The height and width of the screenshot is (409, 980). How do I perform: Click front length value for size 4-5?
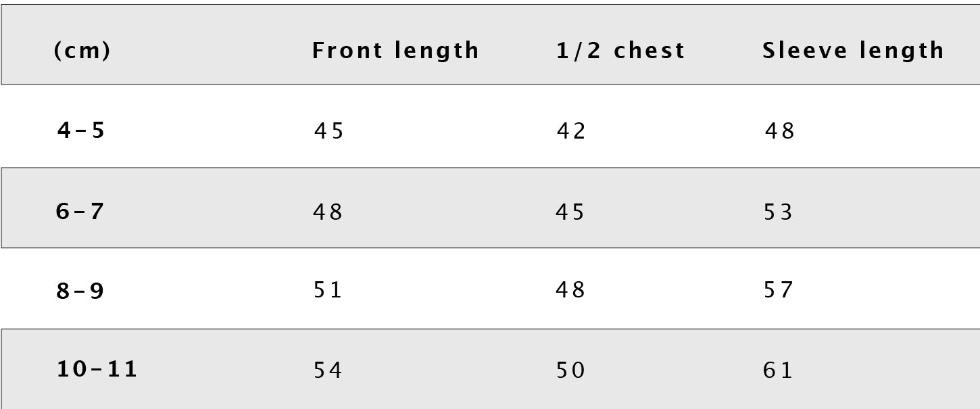(x=329, y=130)
